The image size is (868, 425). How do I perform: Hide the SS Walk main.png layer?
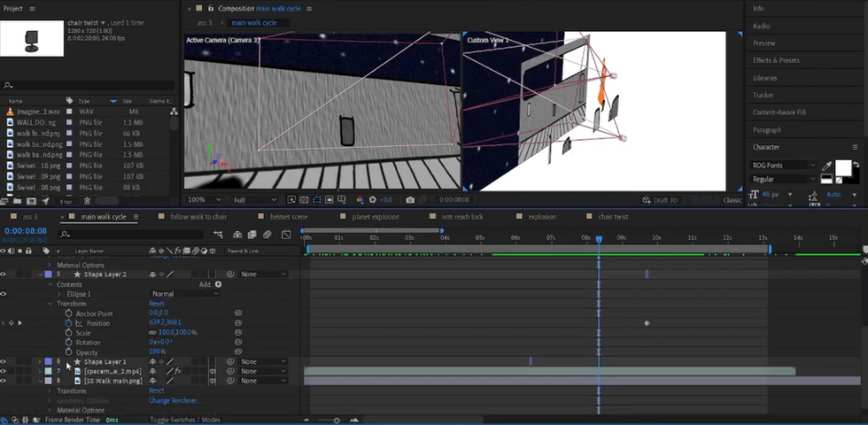tap(4, 381)
